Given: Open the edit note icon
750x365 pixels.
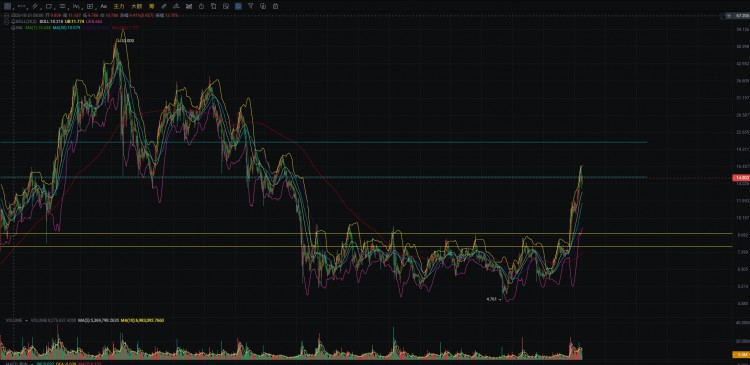Looking at the screenshot, I should (x=226, y=6).
